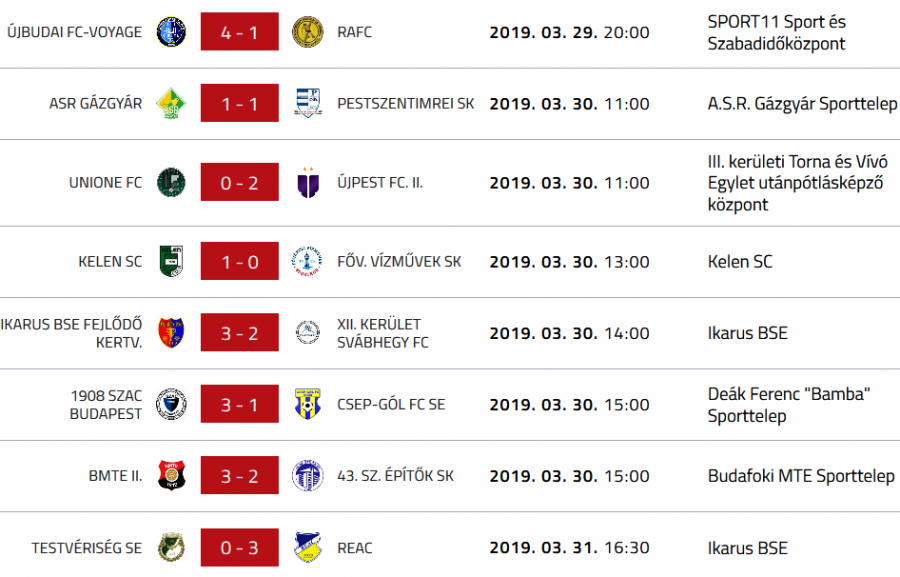Click the Újbudai FC-Voyage team crest
The width and height of the screenshot is (900, 577).
tap(171, 32)
